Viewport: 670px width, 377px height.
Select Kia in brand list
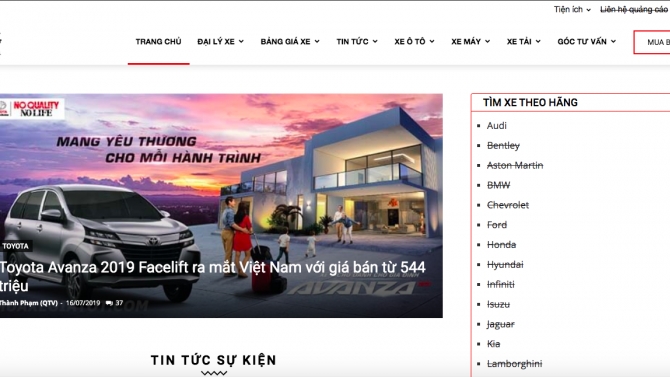(493, 344)
